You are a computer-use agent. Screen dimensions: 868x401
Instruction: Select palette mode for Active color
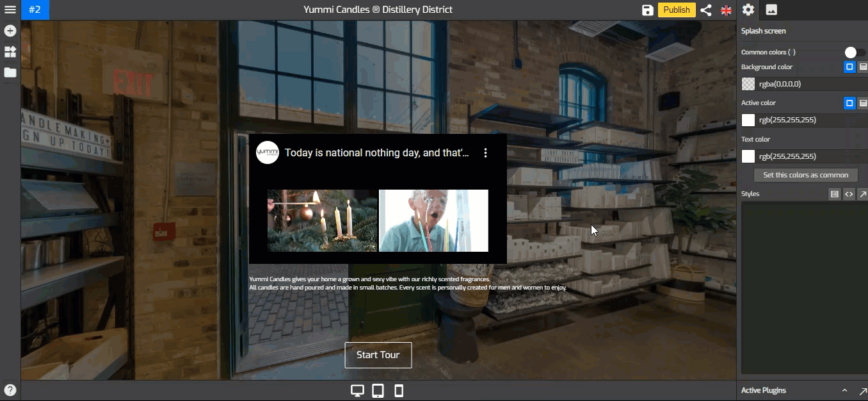coord(862,102)
